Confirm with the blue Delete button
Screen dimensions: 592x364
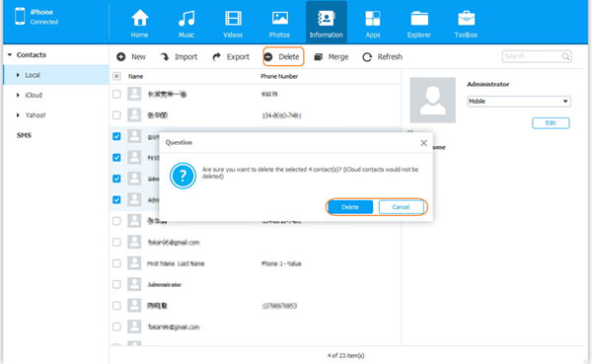pos(350,207)
